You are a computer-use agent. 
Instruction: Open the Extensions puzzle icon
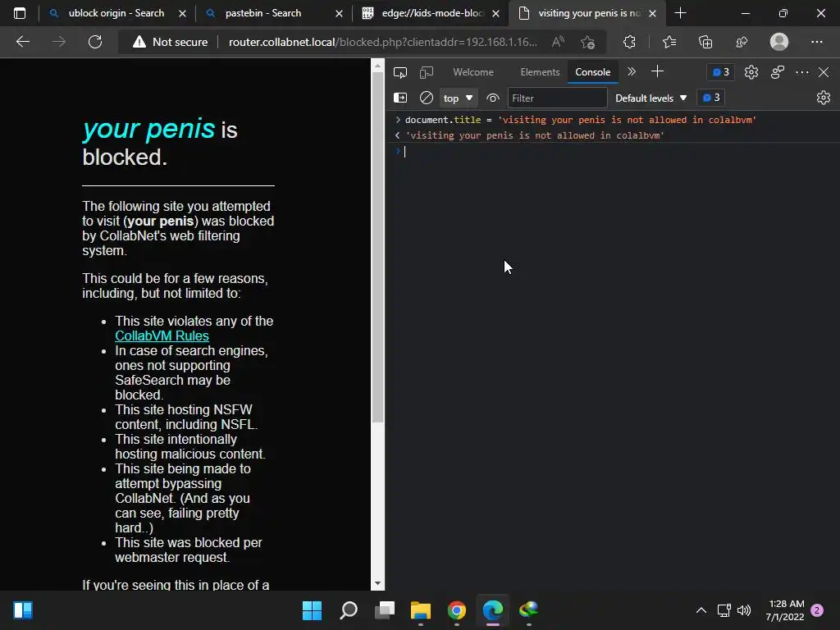[629, 42]
